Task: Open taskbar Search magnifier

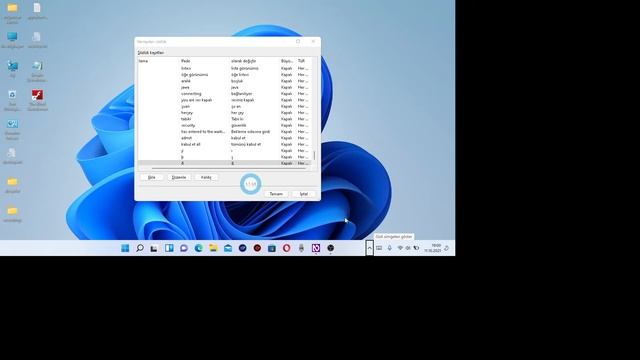Action: 140,248
